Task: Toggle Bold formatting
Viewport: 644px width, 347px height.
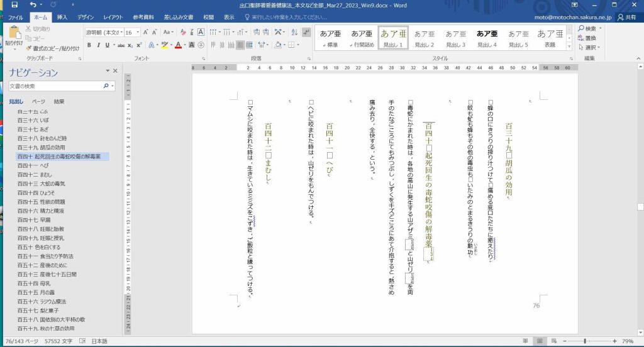Action: click(89, 45)
